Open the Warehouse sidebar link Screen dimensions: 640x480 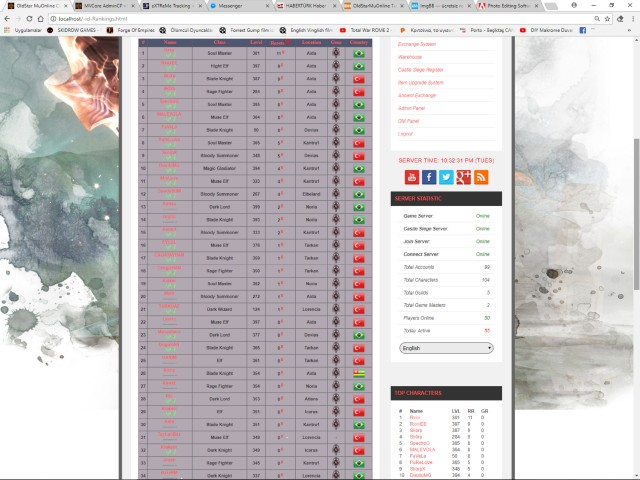(410, 57)
